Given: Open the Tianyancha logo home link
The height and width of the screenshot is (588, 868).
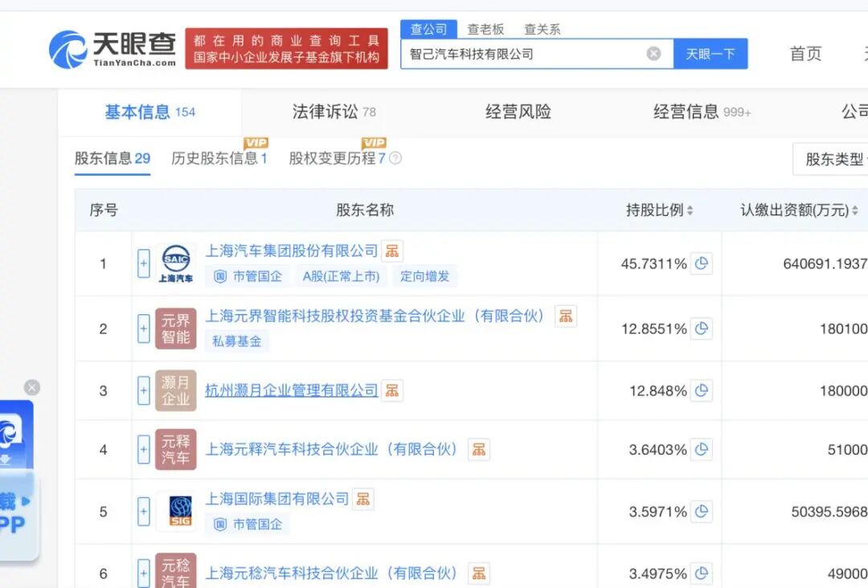Looking at the screenshot, I should pyautogui.click(x=113, y=49).
